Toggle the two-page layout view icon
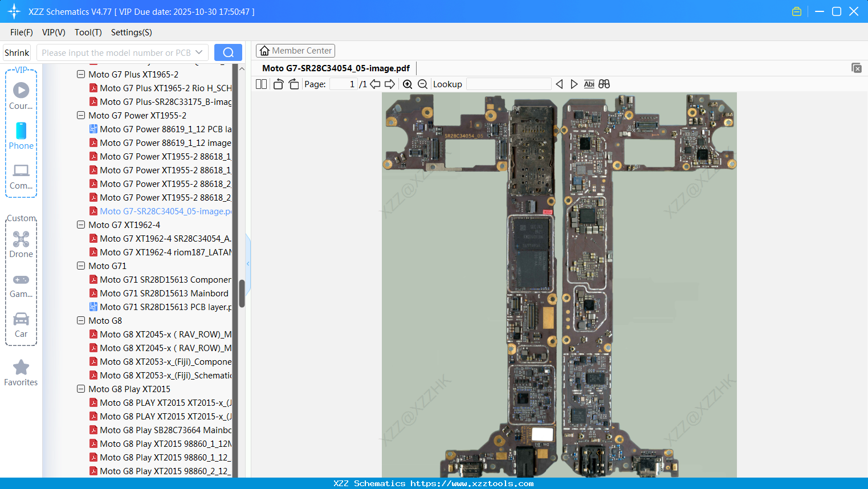The height and width of the screenshot is (489, 868). (x=261, y=84)
